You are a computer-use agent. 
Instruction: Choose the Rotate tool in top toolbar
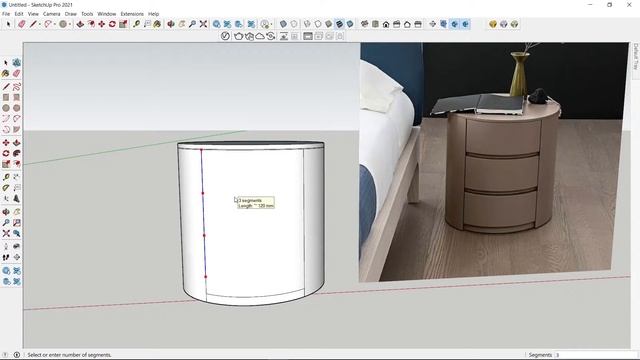tap(112, 24)
